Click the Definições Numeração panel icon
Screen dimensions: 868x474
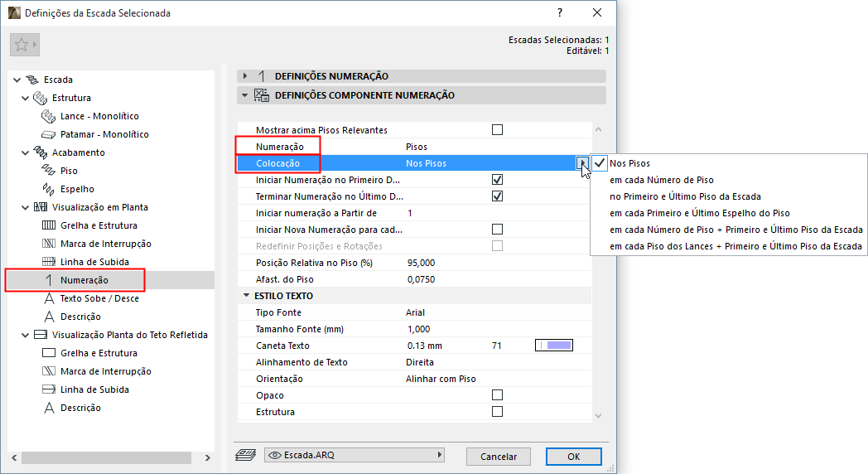(x=262, y=76)
